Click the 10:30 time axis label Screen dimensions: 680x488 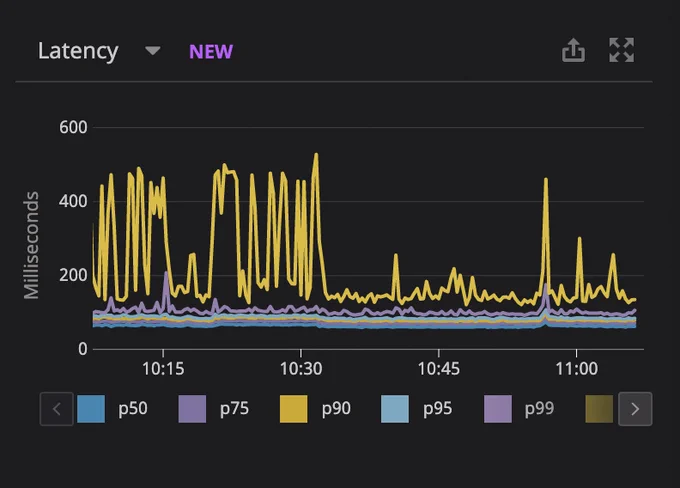(301, 369)
